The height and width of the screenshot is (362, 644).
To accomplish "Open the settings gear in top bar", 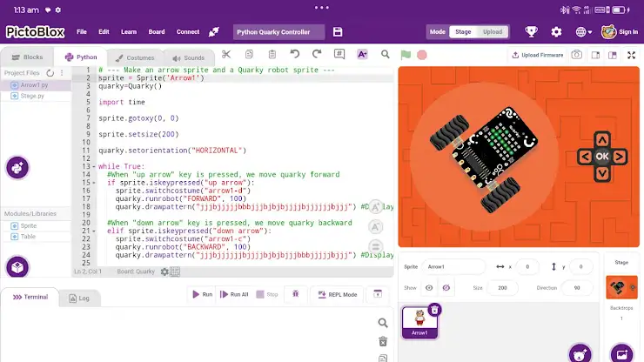I will 556,31.
